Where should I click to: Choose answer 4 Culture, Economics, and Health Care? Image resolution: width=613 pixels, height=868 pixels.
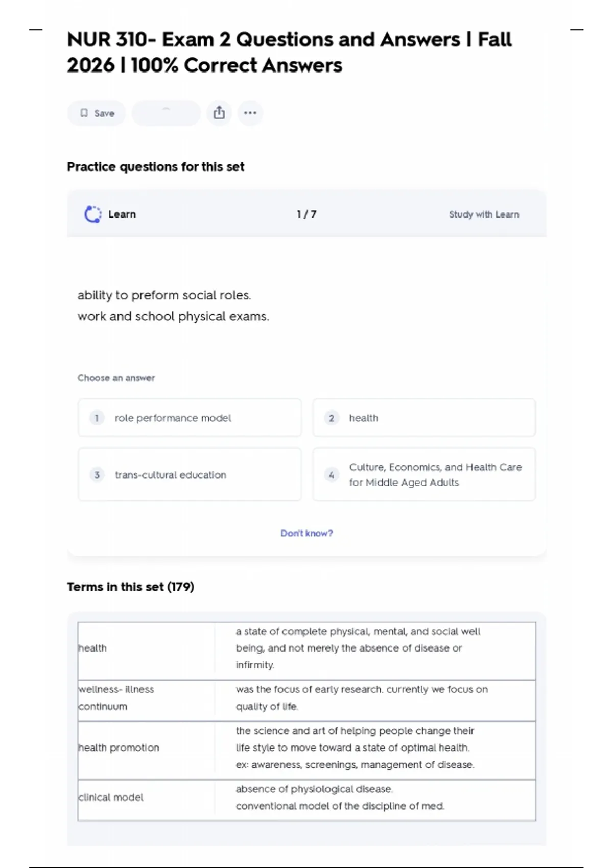coord(424,475)
